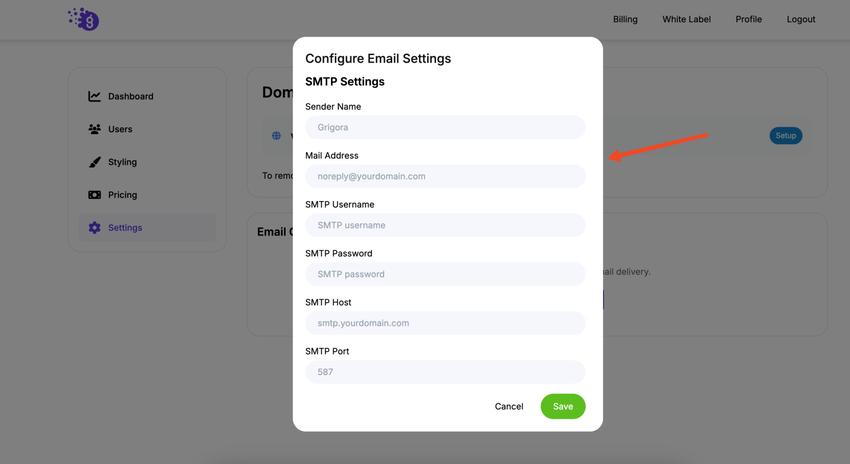Open the Billing menu item
This screenshot has height=464, width=850.
pos(625,19)
